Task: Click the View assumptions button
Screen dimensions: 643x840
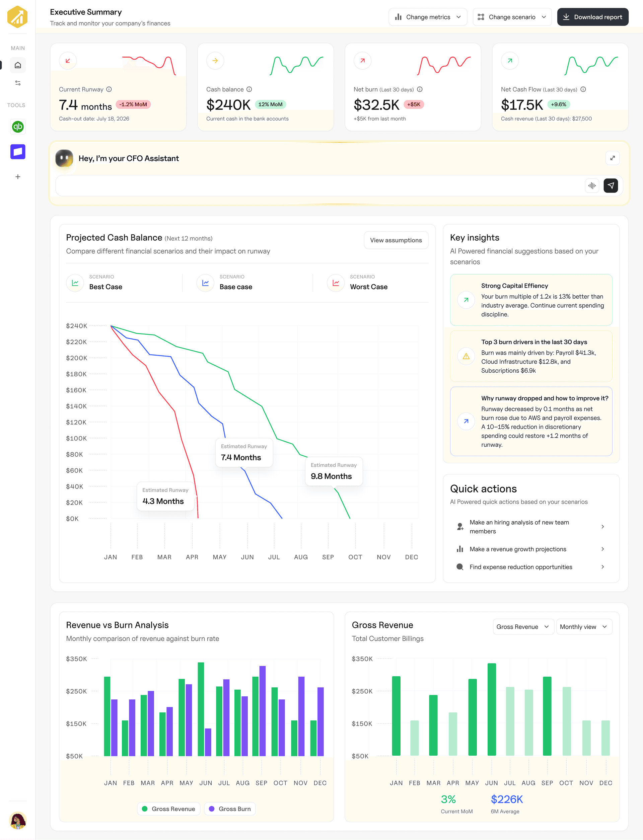Action: click(396, 240)
